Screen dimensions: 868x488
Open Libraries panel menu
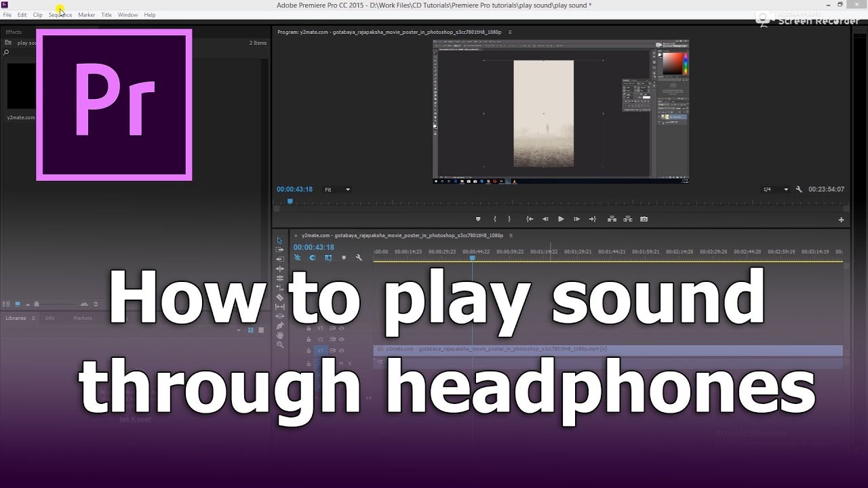(33, 318)
